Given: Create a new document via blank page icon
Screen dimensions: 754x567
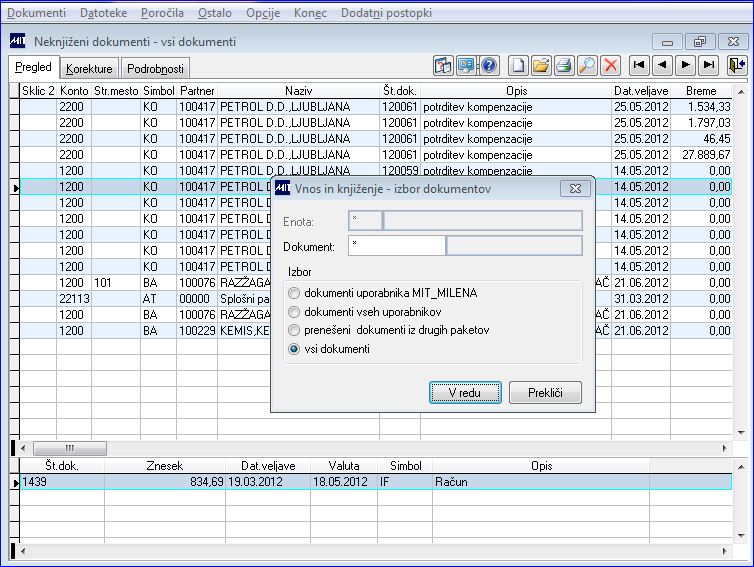Looking at the screenshot, I should click(x=518, y=65).
